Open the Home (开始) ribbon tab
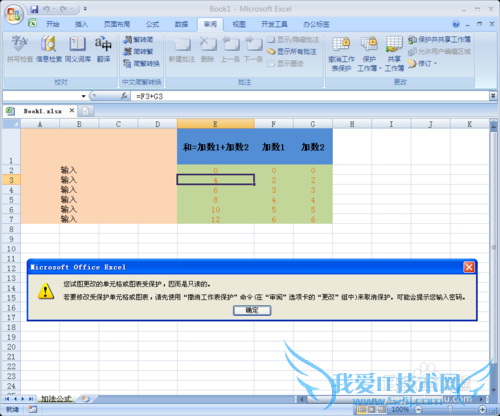The height and width of the screenshot is (416, 500). pos(52,24)
